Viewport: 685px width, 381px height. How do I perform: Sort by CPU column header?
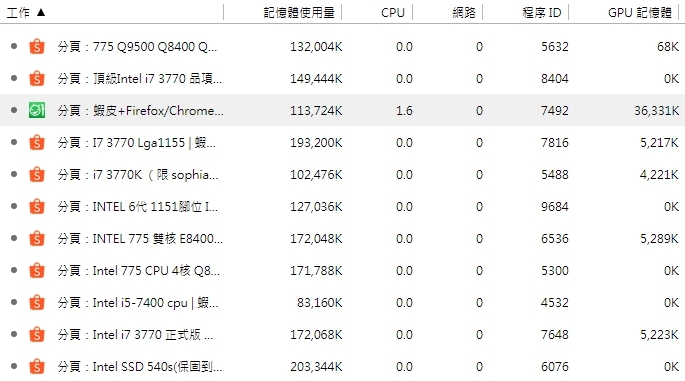pos(377,12)
